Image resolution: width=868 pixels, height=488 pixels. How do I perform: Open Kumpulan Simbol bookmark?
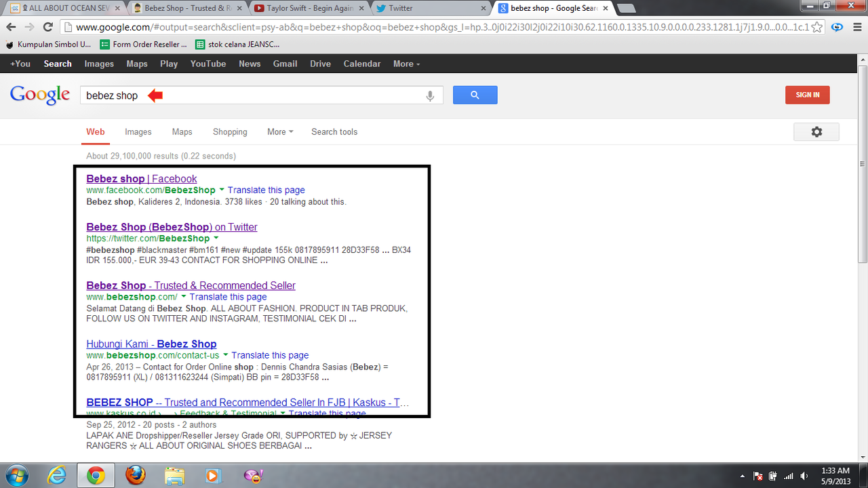[48, 44]
